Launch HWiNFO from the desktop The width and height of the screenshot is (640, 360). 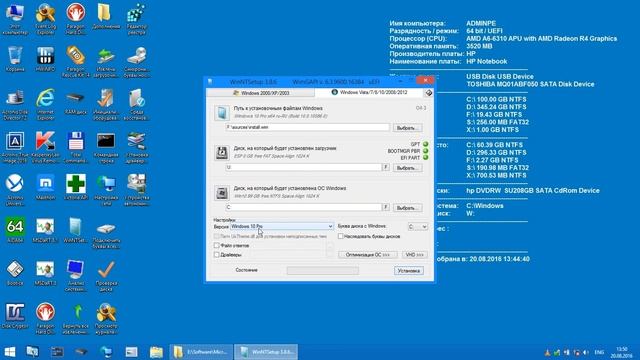click(45, 59)
